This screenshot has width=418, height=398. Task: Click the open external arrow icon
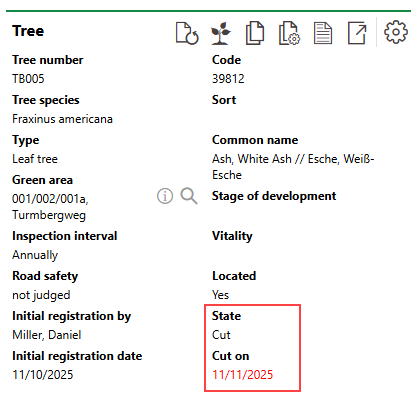(357, 33)
